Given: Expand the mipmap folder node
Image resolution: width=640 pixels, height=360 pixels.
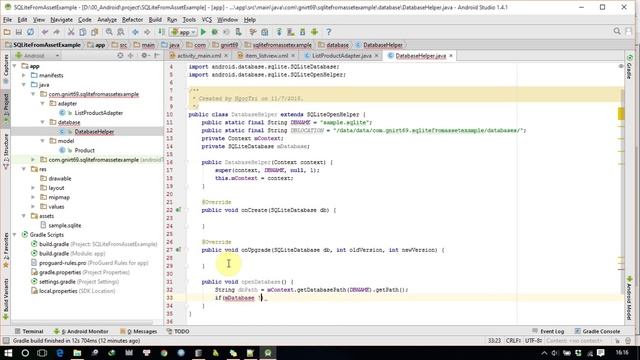Looking at the screenshot, I should 33,197.
